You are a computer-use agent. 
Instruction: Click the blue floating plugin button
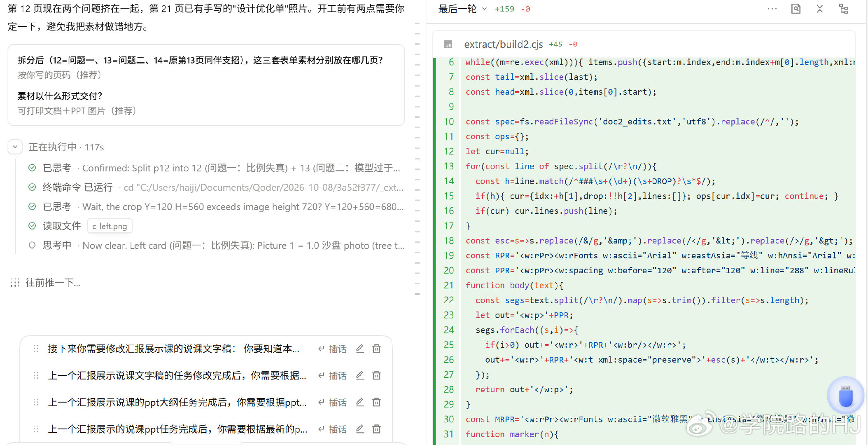[846, 395]
